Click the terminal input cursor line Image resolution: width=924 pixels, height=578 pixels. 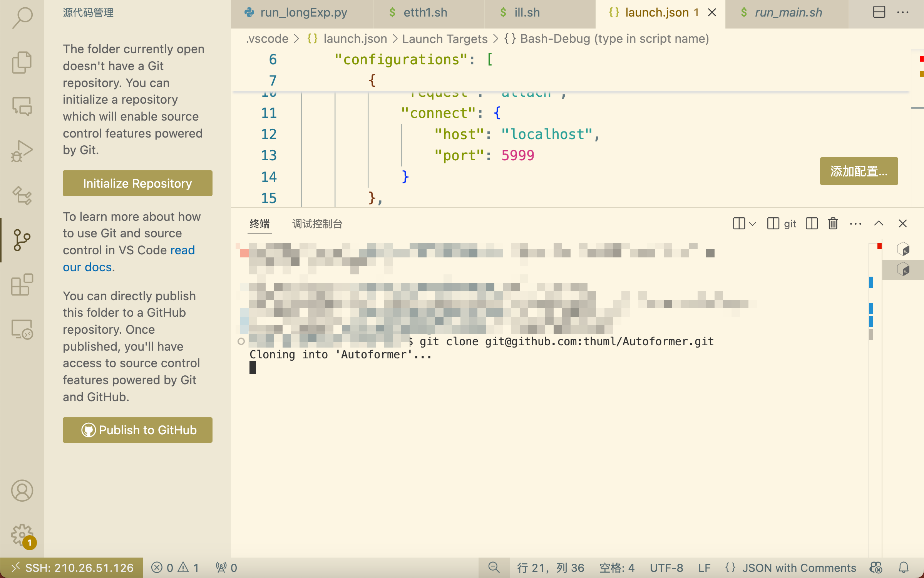(253, 368)
